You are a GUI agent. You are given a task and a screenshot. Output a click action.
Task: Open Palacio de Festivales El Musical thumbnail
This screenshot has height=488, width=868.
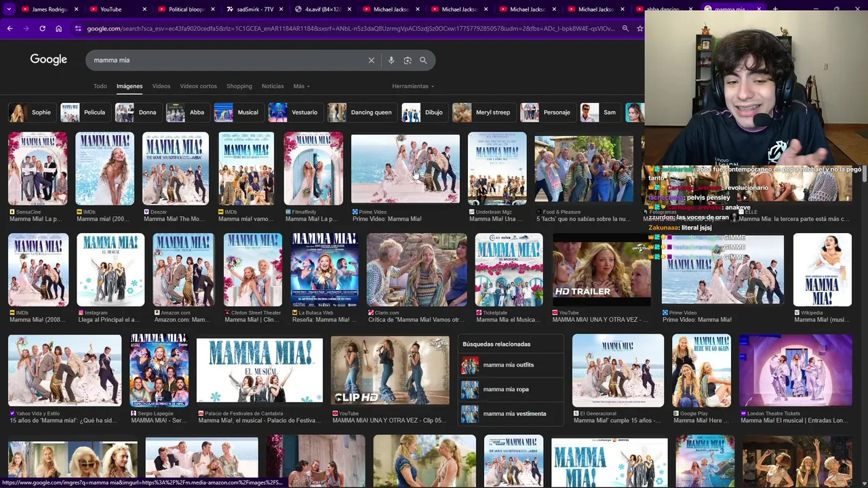(260, 370)
